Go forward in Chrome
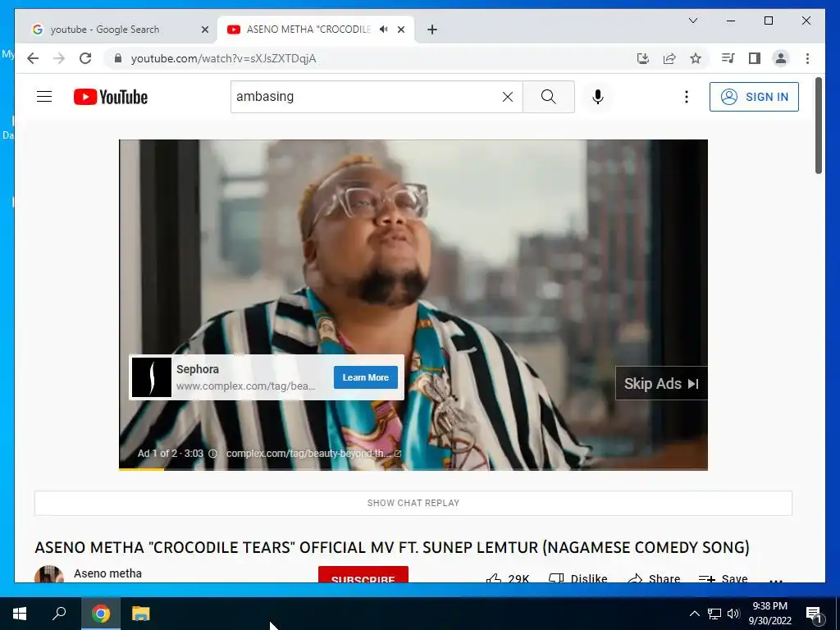Image resolution: width=840 pixels, height=630 pixels. (59, 58)
